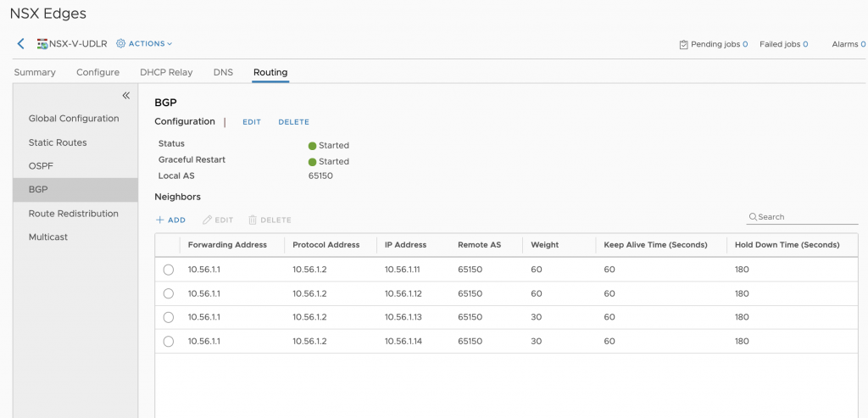Click the magnifier icon in Search
This screenshot has height=418, width=868.
point(753,217)
